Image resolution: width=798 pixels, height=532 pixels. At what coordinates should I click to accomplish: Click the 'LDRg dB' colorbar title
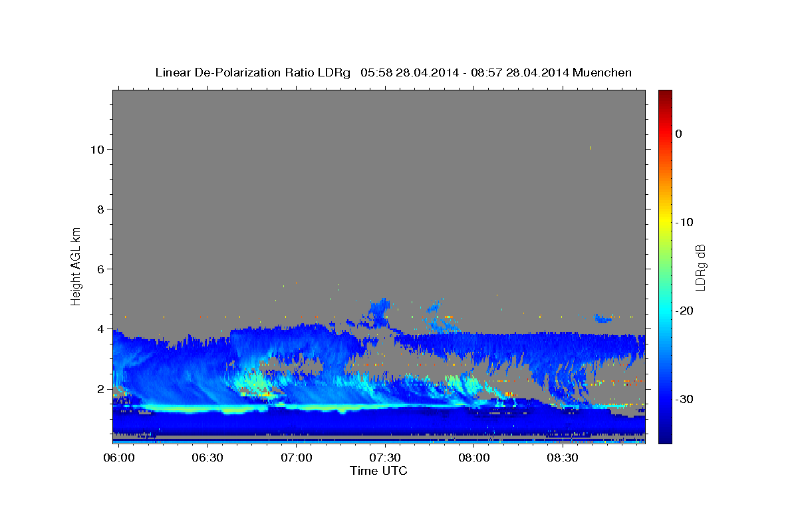coord(700,267)
